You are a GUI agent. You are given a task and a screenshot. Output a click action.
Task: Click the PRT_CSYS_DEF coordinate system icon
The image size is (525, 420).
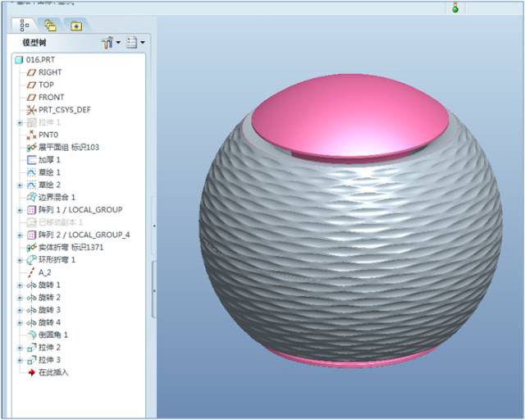[32, 110]
